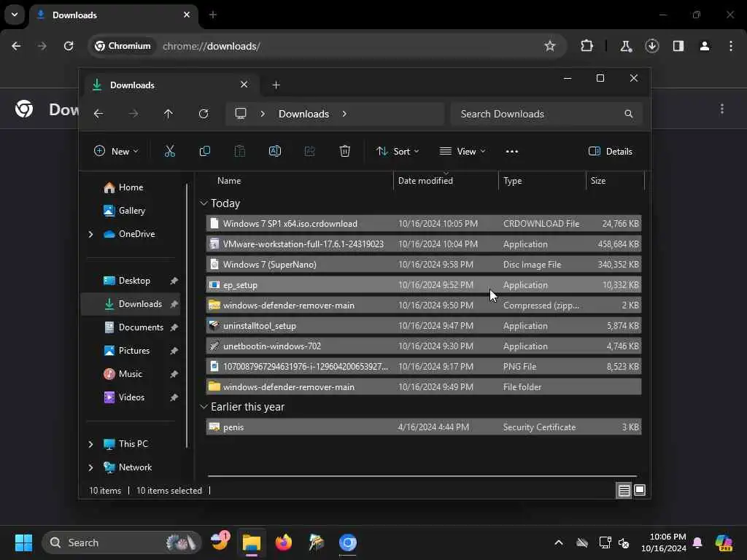
Task: Open Chromium downloads toolbar icon
Action: tap(651, 46)
